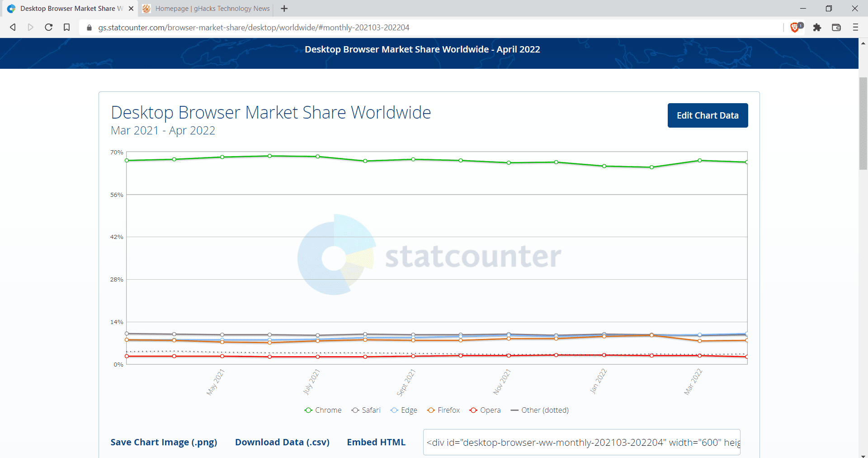The height and width of the screenshot is (458, 868).
Task: Click the Edit Chart Data button
Action: coord(707,115)
